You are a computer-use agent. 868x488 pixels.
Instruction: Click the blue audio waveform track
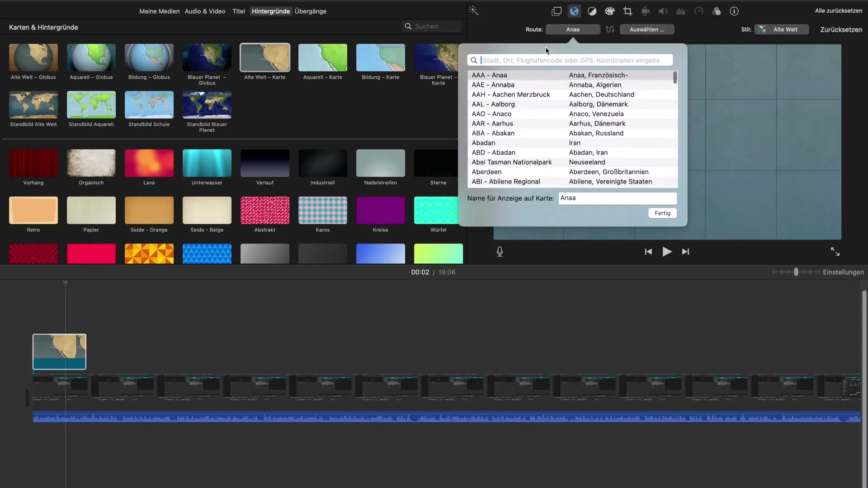[447, 417]
